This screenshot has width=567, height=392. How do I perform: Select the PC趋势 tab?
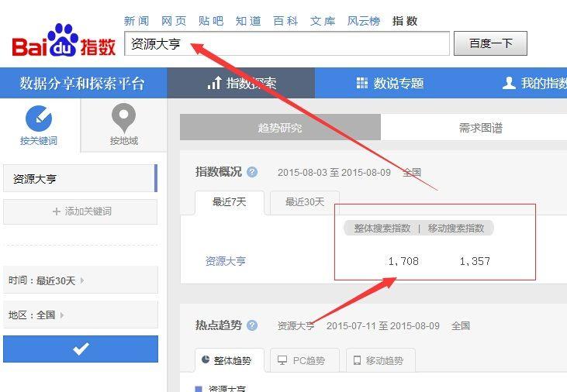305,360
